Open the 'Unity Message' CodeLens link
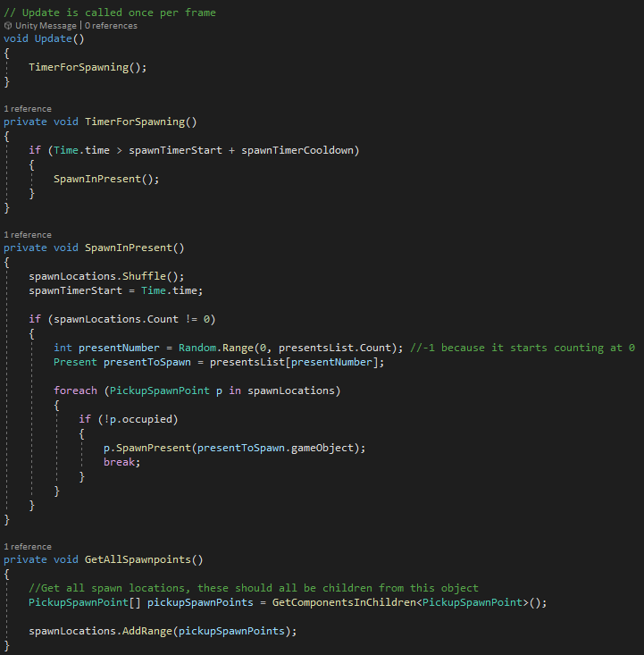 tap(46, 26)
